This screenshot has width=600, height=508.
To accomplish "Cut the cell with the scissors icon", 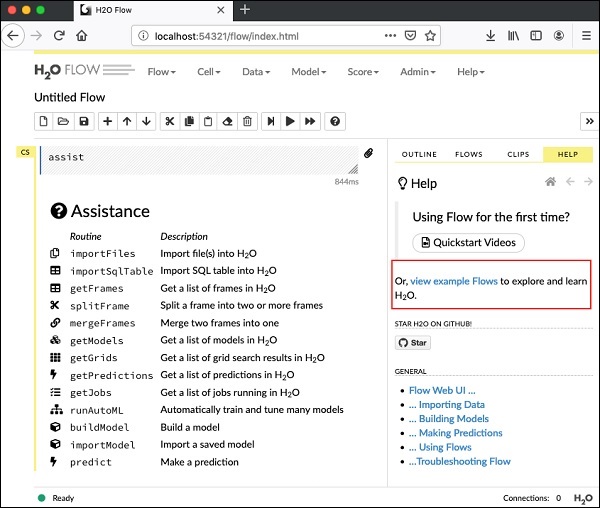I will 170,121.
